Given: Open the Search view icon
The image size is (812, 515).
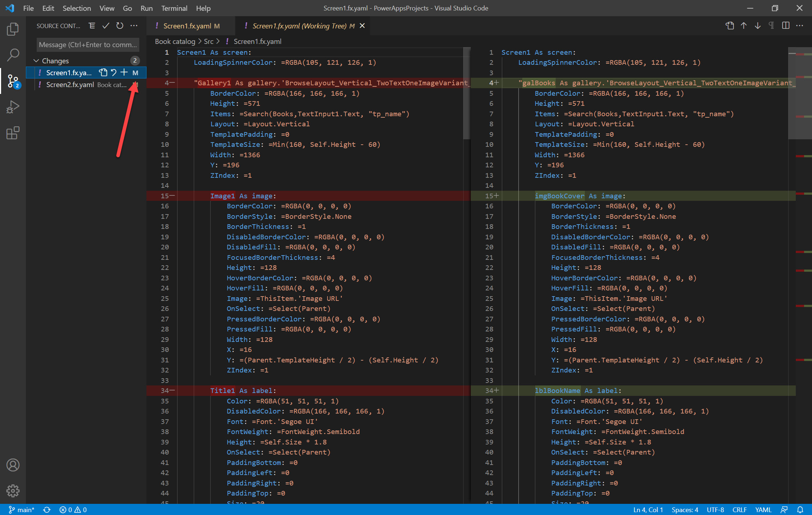Looking at the screenshot, I should tap(13, 55).
